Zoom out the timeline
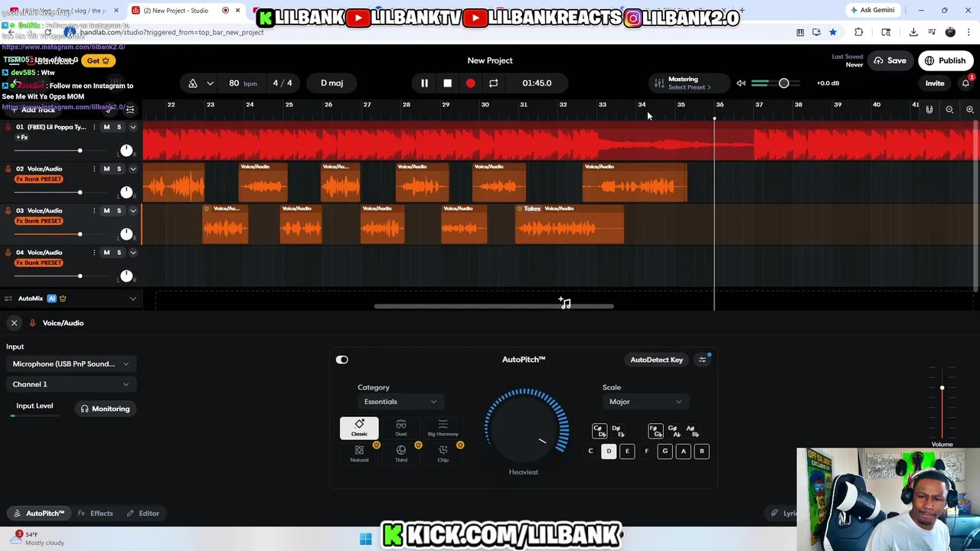Viewport: 980px width, 551px height. pos(949,110)
